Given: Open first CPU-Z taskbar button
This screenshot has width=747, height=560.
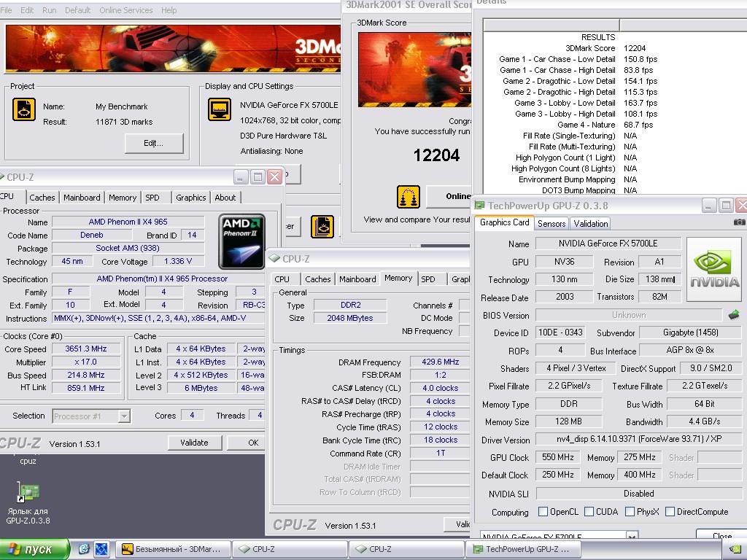Looking at the screenshot, I should point(290,549).
